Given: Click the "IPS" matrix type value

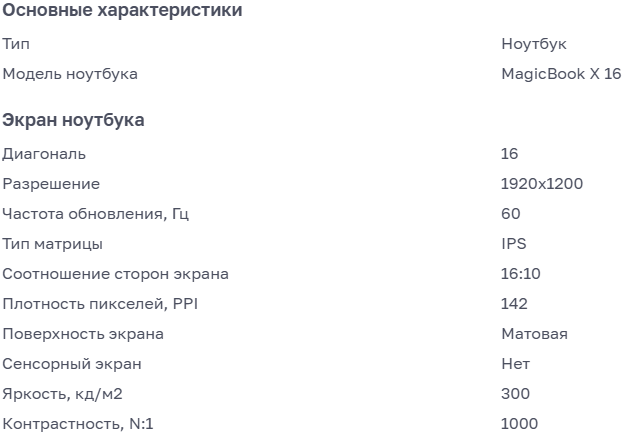Looking at the screenshot, I should (513, 244).
